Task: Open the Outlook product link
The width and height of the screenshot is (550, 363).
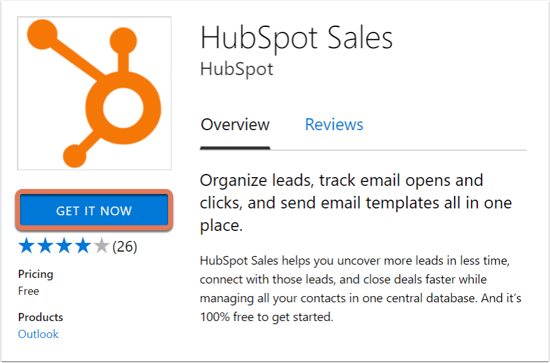Action: [x=38, y=334]
